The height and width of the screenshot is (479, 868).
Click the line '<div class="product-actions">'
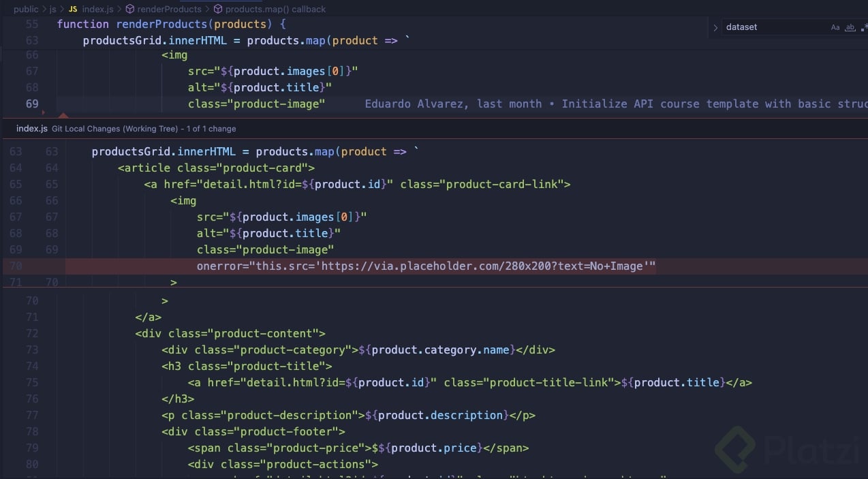[x=283, y=464]
